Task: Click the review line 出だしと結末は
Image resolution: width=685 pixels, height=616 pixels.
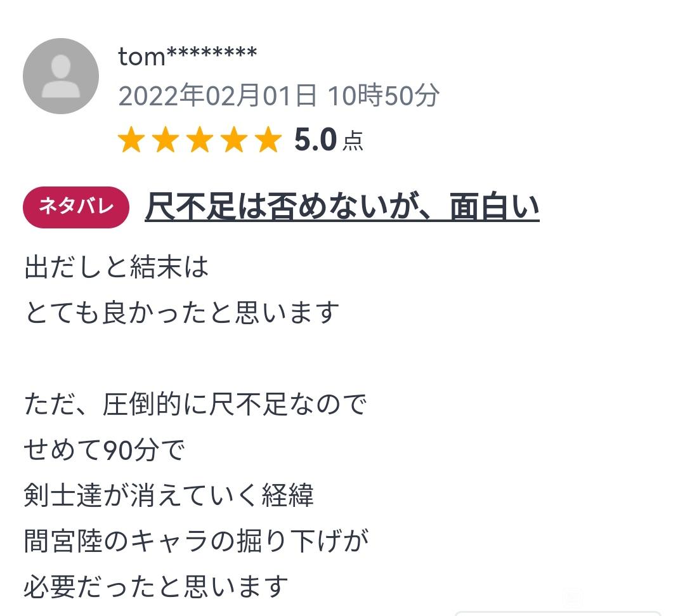Action: pos(116,267)
